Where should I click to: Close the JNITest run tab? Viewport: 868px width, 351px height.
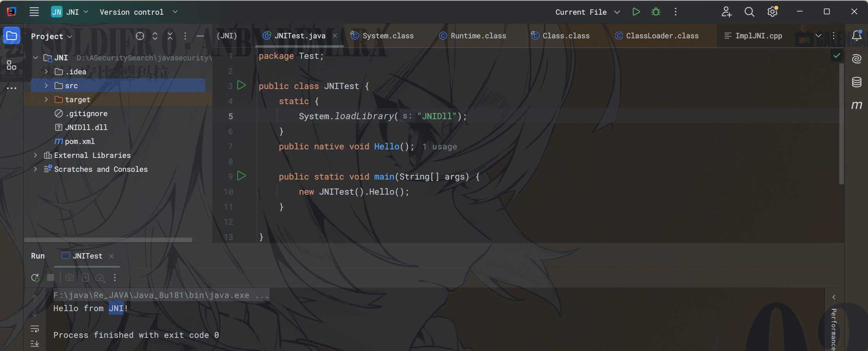(111, 256)
